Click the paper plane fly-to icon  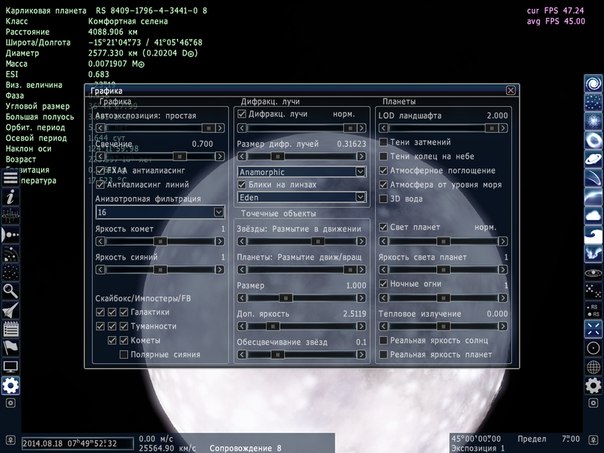coord(10,310)
